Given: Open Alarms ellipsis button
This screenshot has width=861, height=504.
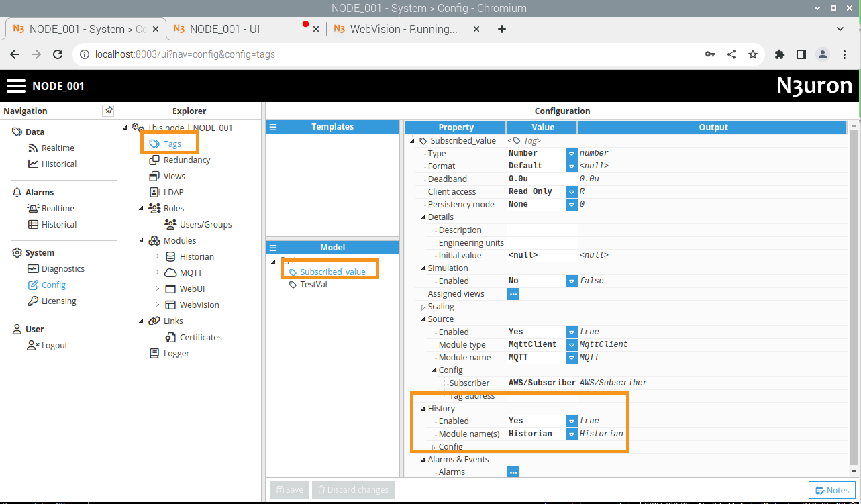Looking at the screenshot, I should pos(513,472).
